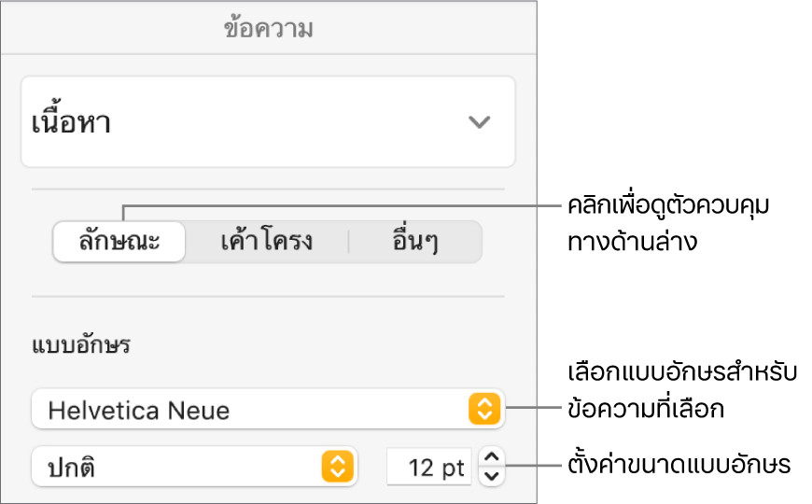Click callout line leading to Helvetica Neue popup
This screenshot has height=504, width=812.
pos(532,408)
